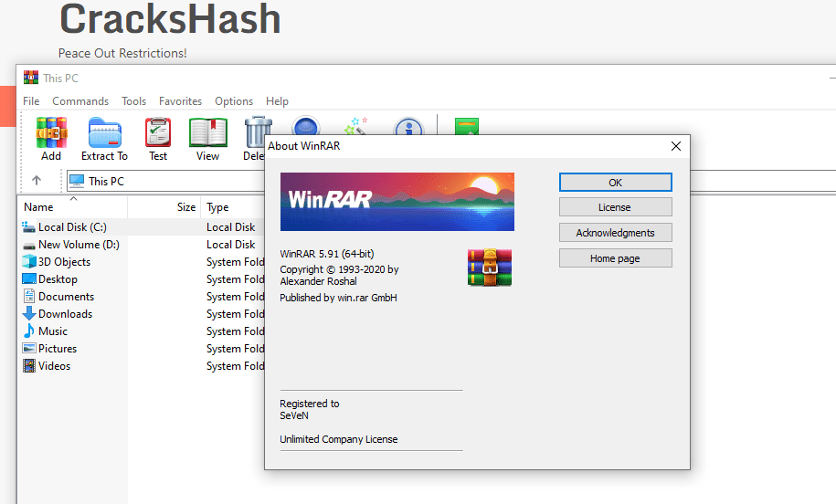This screenshot has height=504, width=836.
Task: Select the Music note icon
Action: tap(29, 331)
